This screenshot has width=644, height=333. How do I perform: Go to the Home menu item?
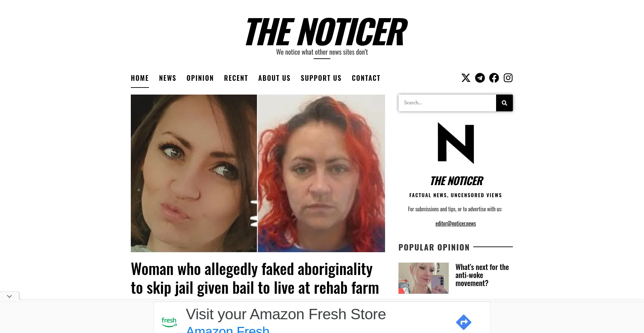(x=140, y=78)
